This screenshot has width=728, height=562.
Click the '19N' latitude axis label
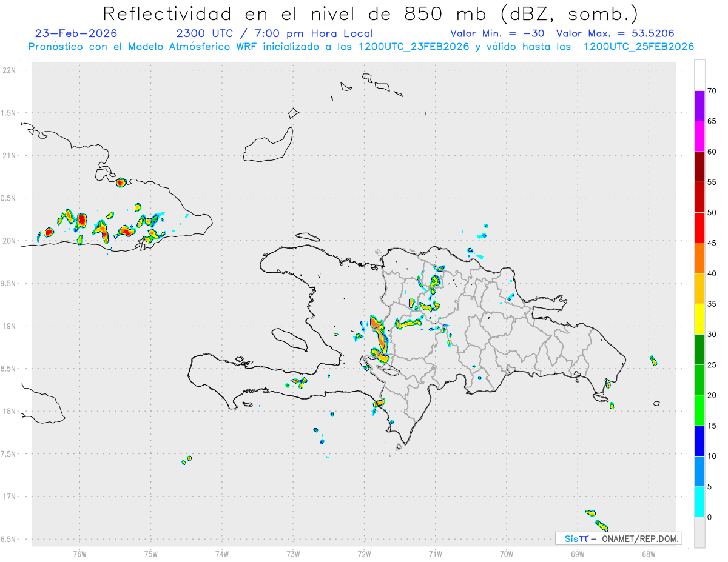pos(10,326)
